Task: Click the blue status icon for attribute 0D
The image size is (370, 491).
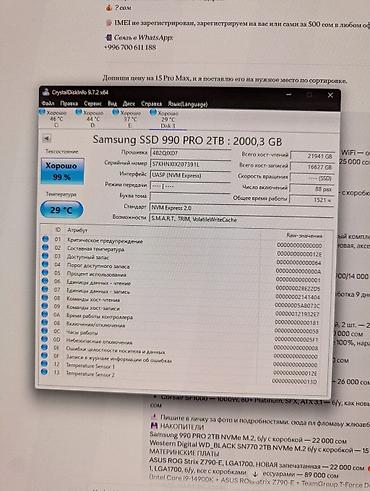Action: [x=44, y=339]
